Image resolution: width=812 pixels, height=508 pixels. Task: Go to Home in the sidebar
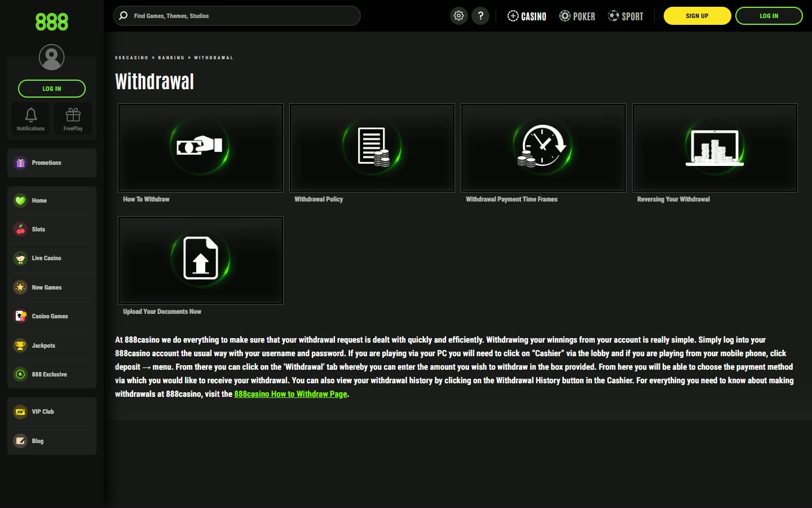(52, 200)
